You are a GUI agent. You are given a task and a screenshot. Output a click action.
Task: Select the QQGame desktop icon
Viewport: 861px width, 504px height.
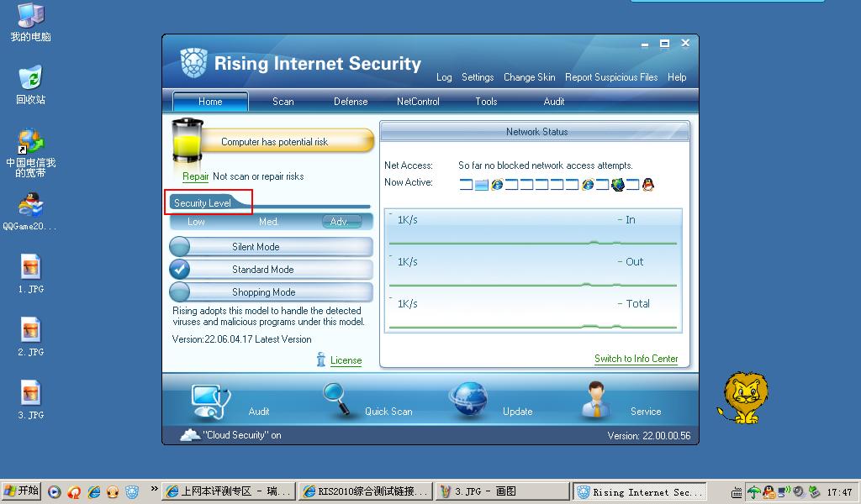tap(30, 211)
